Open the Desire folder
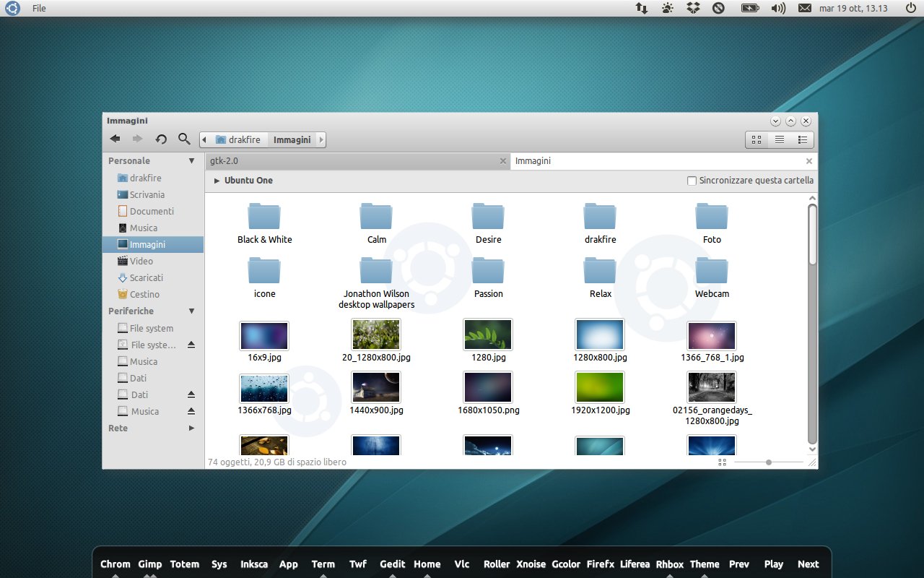 (x=488, y=224)
